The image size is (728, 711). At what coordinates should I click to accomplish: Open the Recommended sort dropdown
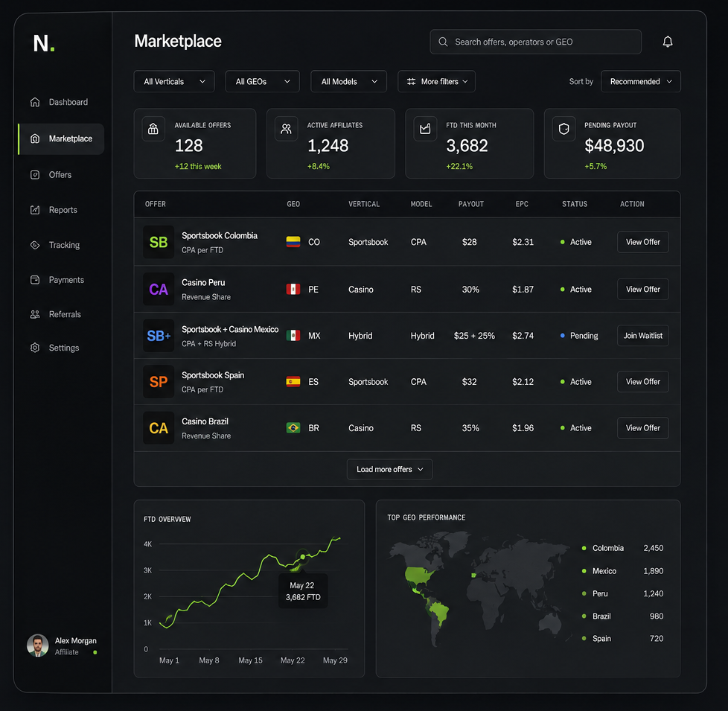(641, 82)
